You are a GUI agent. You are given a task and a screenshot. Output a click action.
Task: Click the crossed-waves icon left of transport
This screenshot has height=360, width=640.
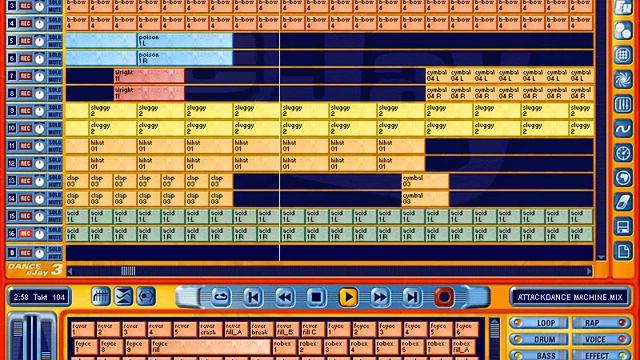click(x=123, y=297)
